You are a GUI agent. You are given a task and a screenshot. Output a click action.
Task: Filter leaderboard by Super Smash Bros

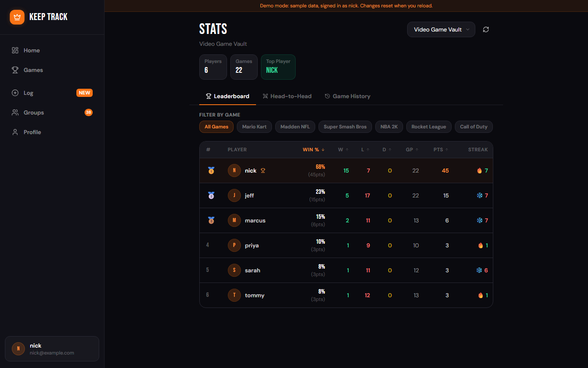coord(345,127)
